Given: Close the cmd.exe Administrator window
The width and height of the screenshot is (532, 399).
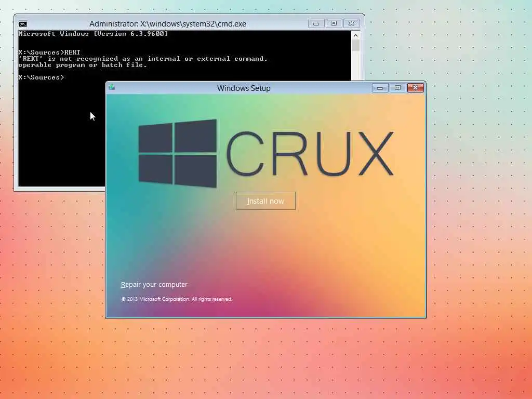Looking at the screenshot, I should [x=352, y=23].
